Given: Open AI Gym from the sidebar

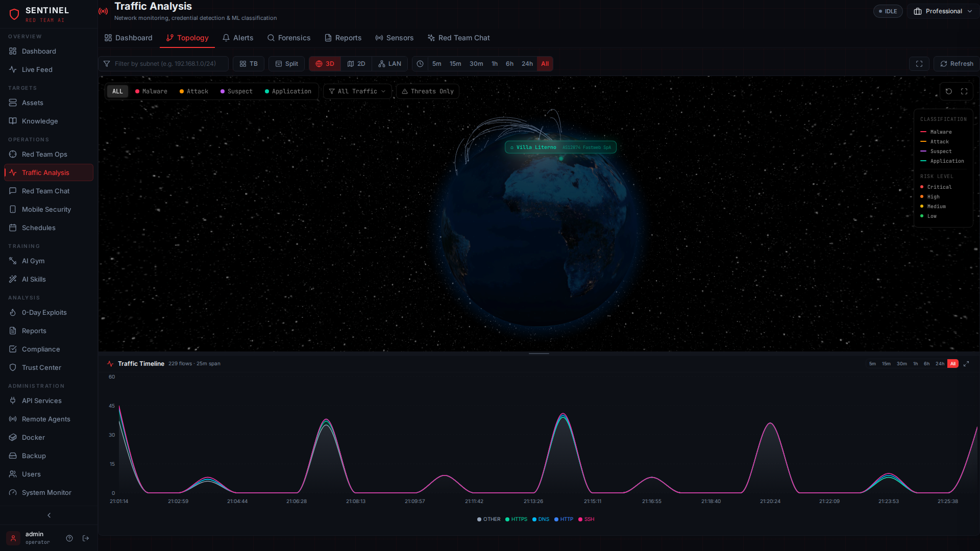Looking at the screenshot, I should tap(34, 261).
